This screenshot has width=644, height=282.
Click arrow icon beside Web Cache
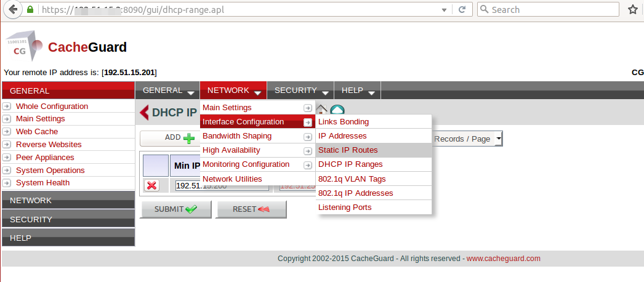pos(7,132)
